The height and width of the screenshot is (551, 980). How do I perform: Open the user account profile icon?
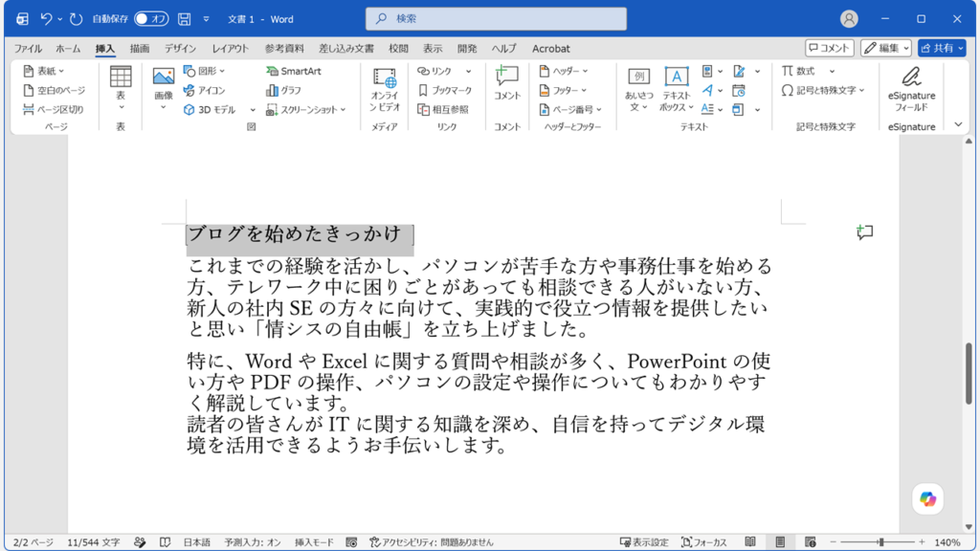(x=849, y=19)
